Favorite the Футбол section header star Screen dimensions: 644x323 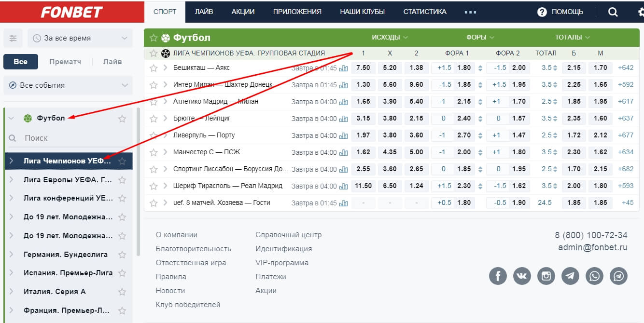pyautogui.click(x=154, y=38)
